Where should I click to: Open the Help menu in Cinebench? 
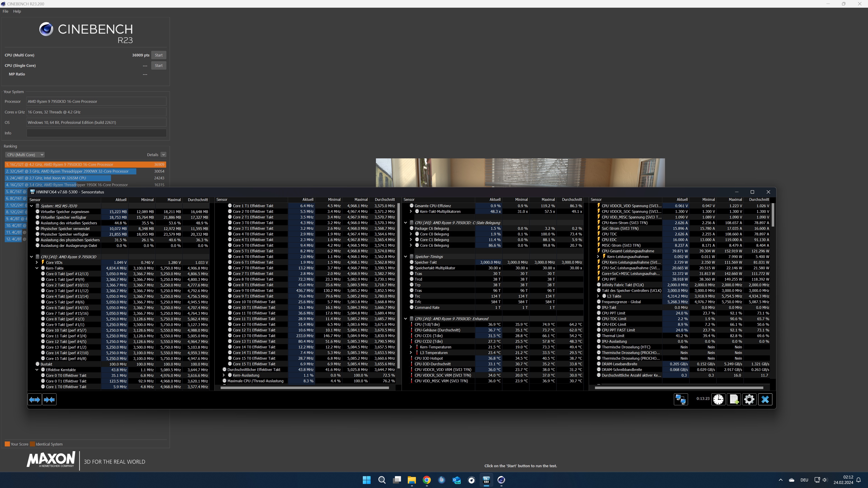point(17,11)
